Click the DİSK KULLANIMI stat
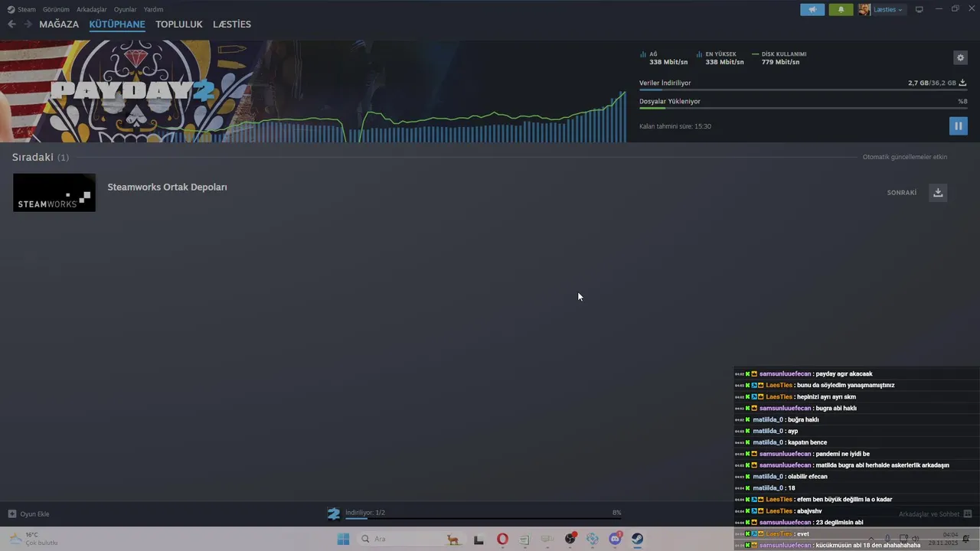The image size is (980, 551). click(x=779, y=58)
